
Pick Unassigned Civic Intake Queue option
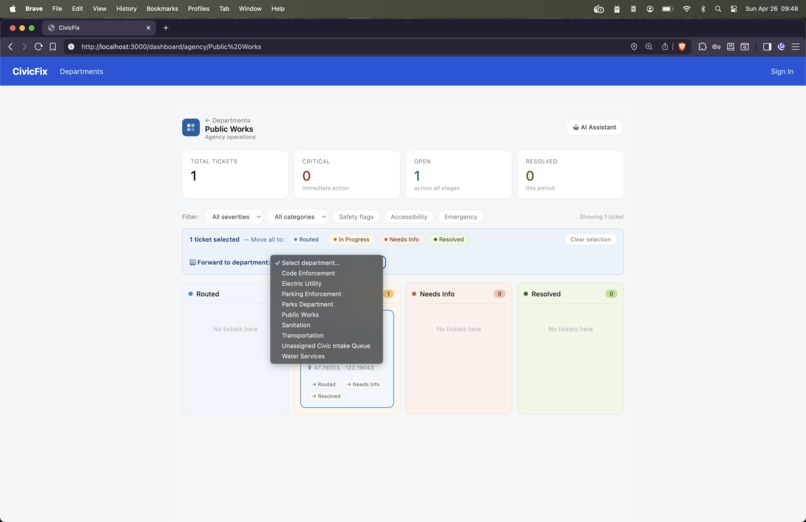pos(326,346)
